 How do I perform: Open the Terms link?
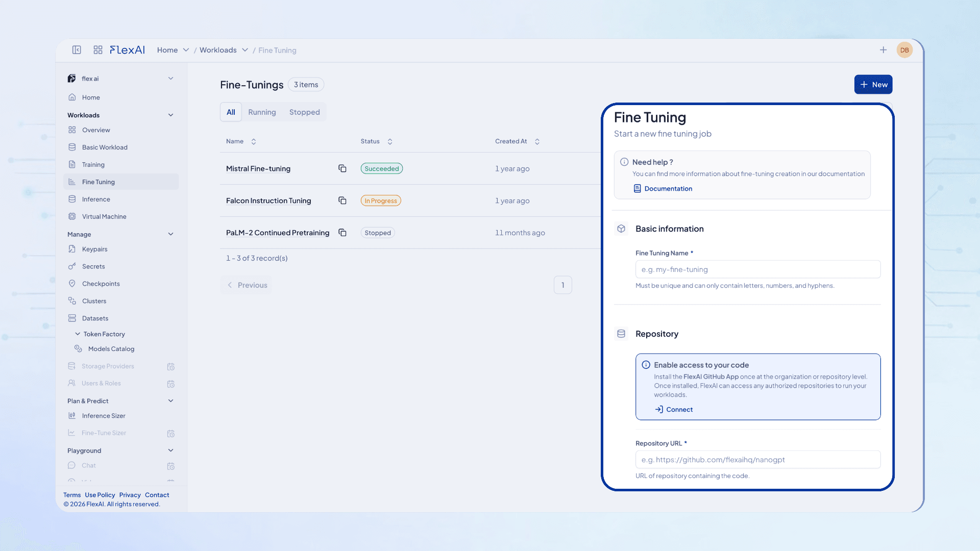[72, 495]
